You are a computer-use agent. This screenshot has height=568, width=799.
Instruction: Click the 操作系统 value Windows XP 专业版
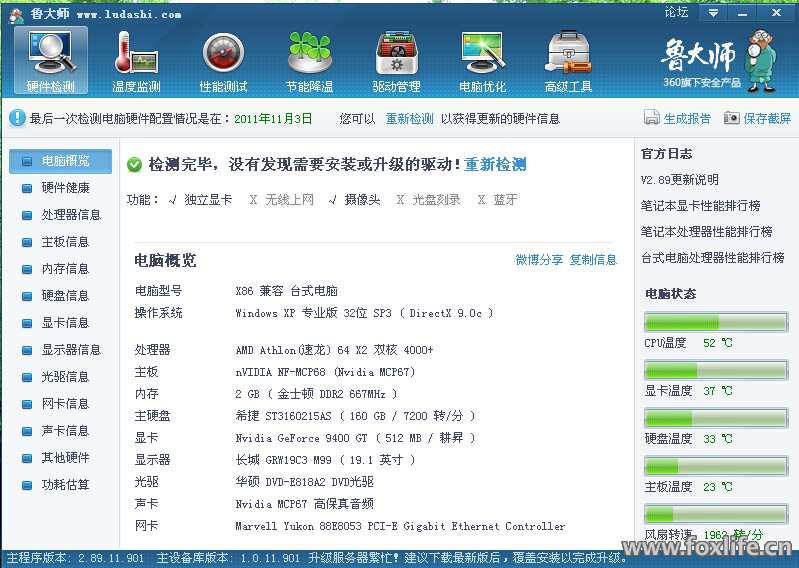[364, 313]
